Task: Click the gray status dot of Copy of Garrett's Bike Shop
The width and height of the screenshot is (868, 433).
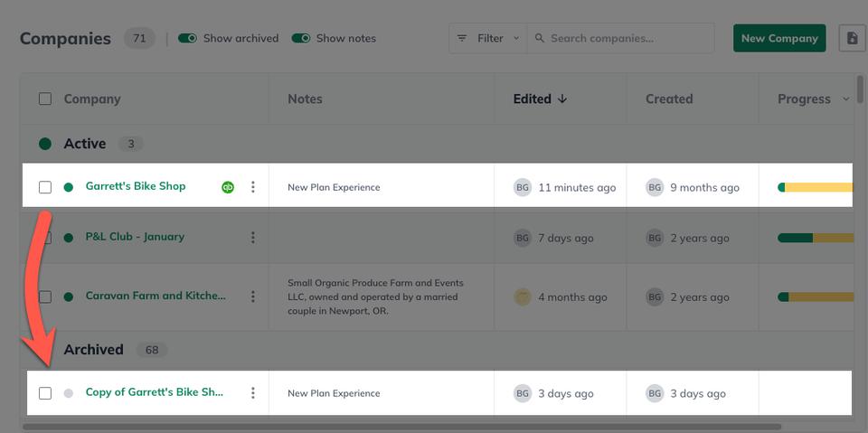Action: tap(68, 393)
